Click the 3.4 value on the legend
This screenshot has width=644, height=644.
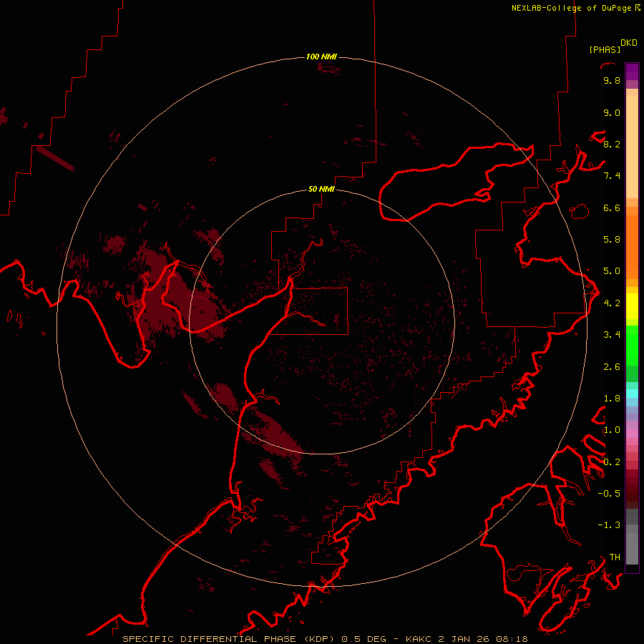point(612,334)
